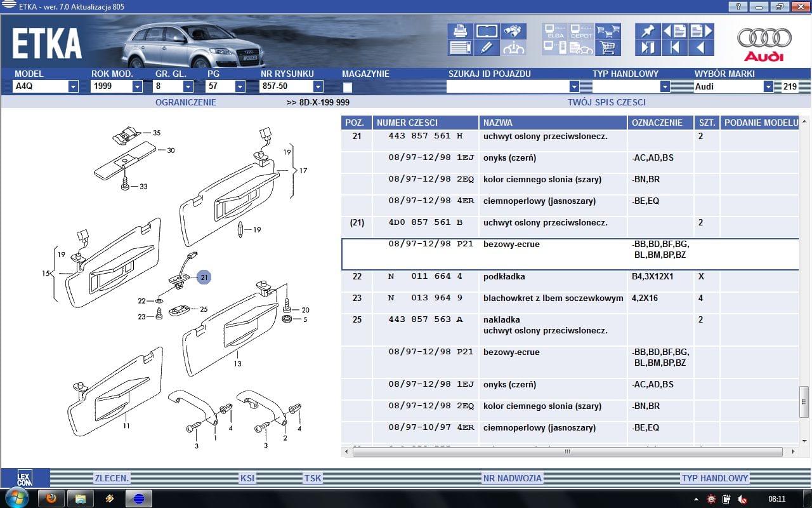812x508 pixels.
Task: Open the parts list sheet icon
Action: click(460, 48)
